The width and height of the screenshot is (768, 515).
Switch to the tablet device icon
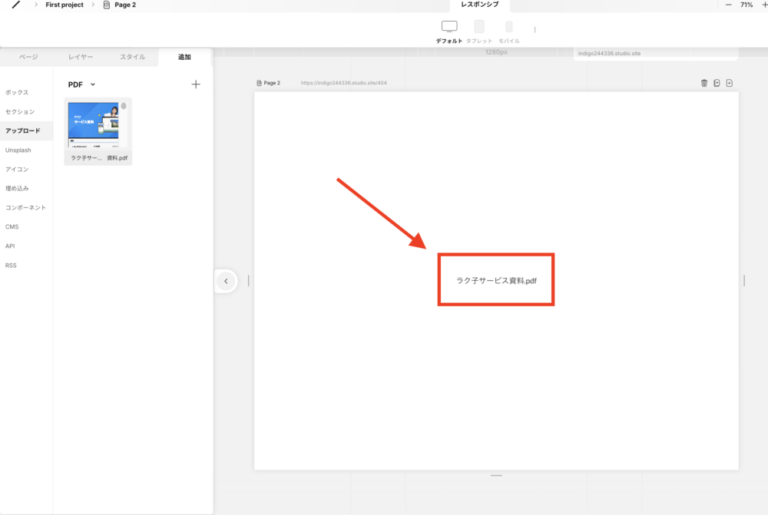pos(479,27)
